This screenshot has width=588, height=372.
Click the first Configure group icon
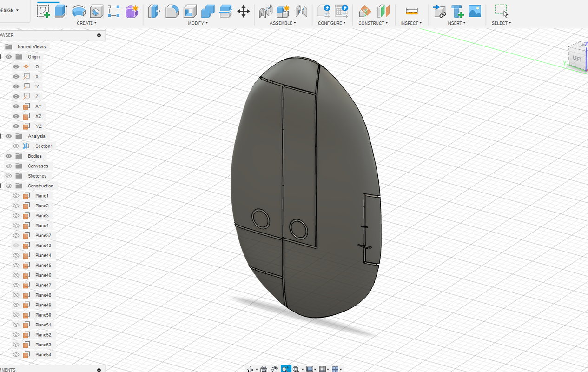324,11
